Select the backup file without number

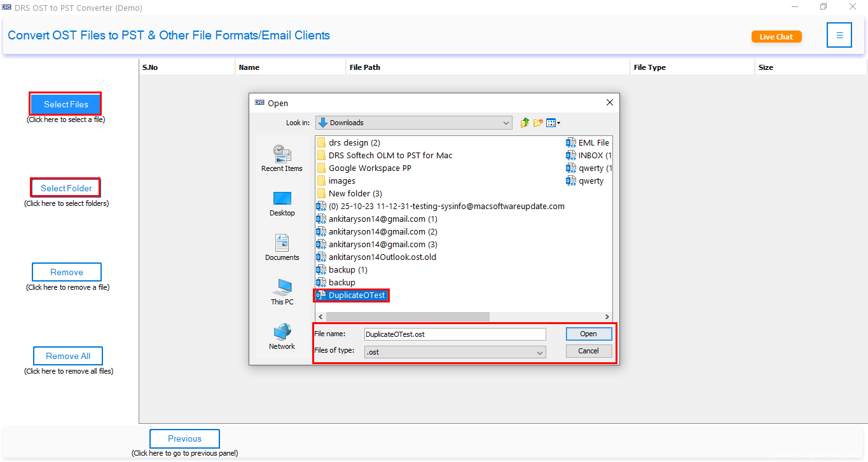pyautogui.click(x=336, y=283)
